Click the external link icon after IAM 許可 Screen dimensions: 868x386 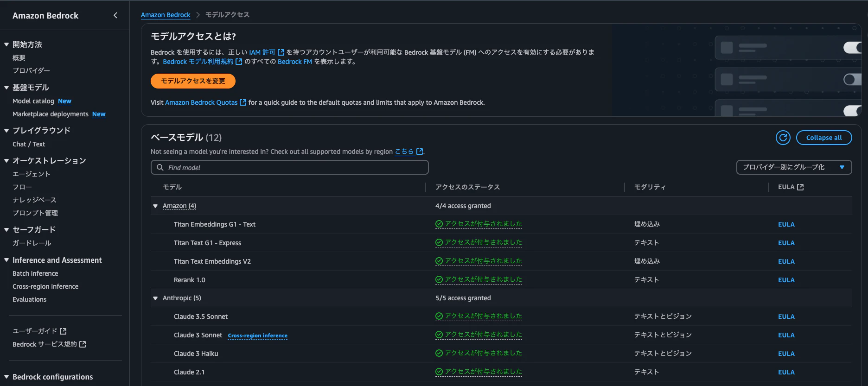[x=281, y=52]
